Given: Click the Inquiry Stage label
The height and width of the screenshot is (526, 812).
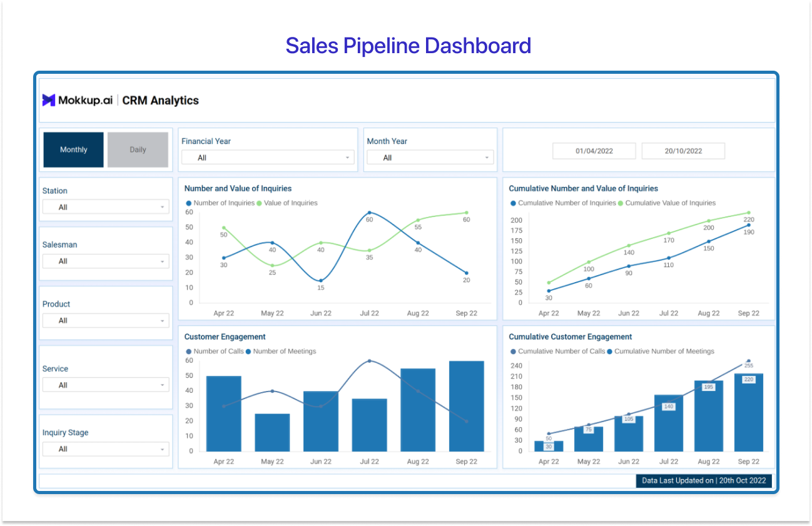Looking at the screenshot, I should click(x=65, y=433).
